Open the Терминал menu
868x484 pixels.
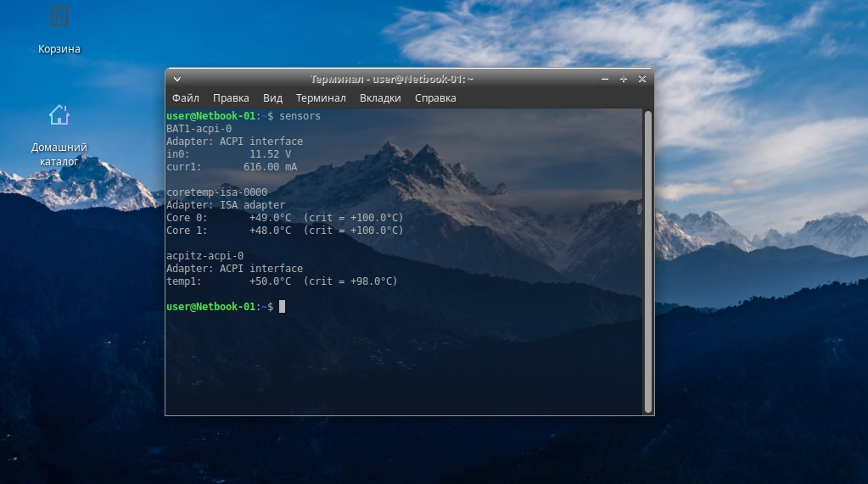tap(321, 98)
